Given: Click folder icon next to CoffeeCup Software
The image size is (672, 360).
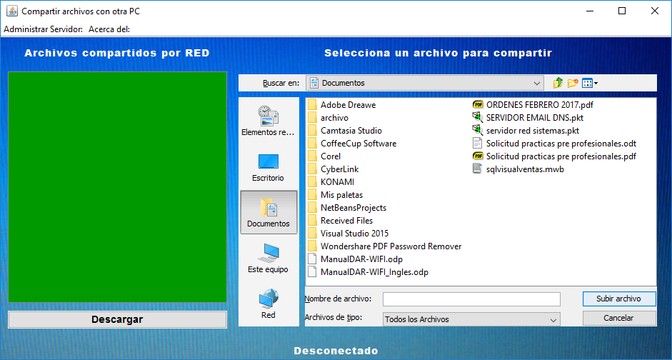Looking at the screenshot, I should coord(312,143).
